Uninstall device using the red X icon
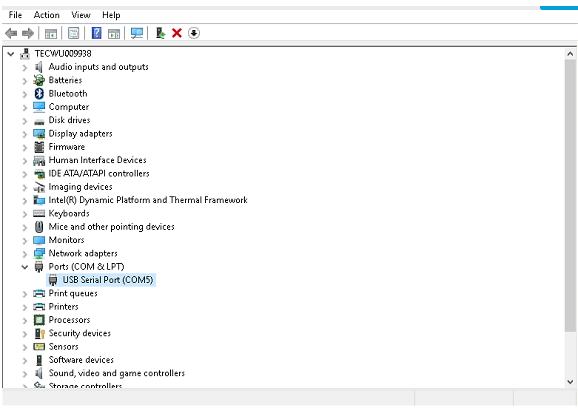Screen dimensions: 578x413 (177, 33)
